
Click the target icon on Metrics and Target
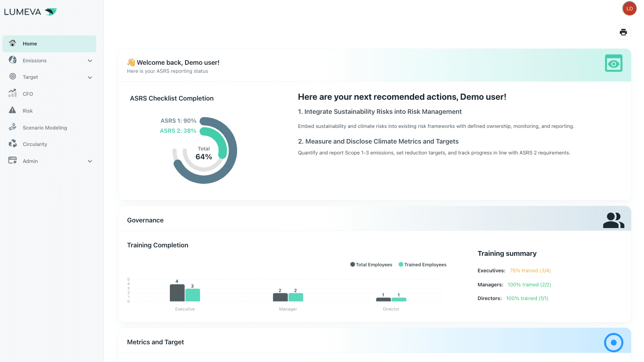point(613,342)
